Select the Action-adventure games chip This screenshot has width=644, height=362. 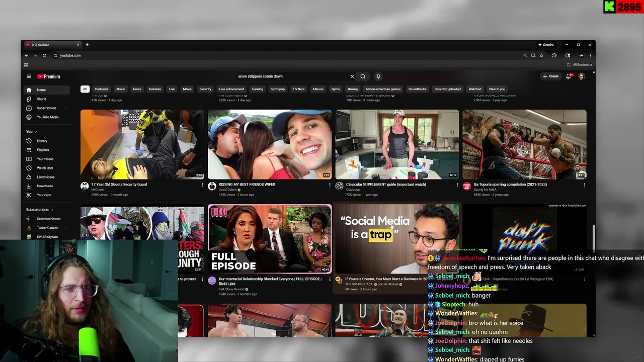pyautogui.click(x=383, y=89)
